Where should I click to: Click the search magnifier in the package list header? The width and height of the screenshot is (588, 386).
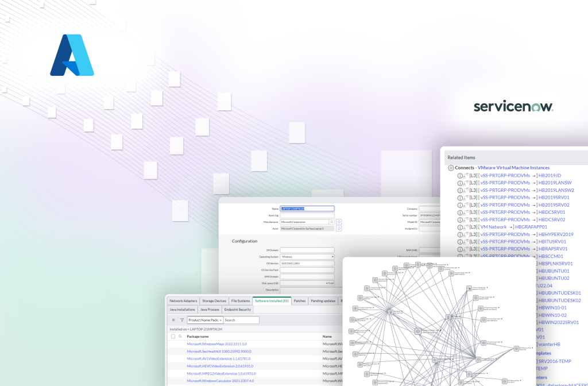[180, 337]
